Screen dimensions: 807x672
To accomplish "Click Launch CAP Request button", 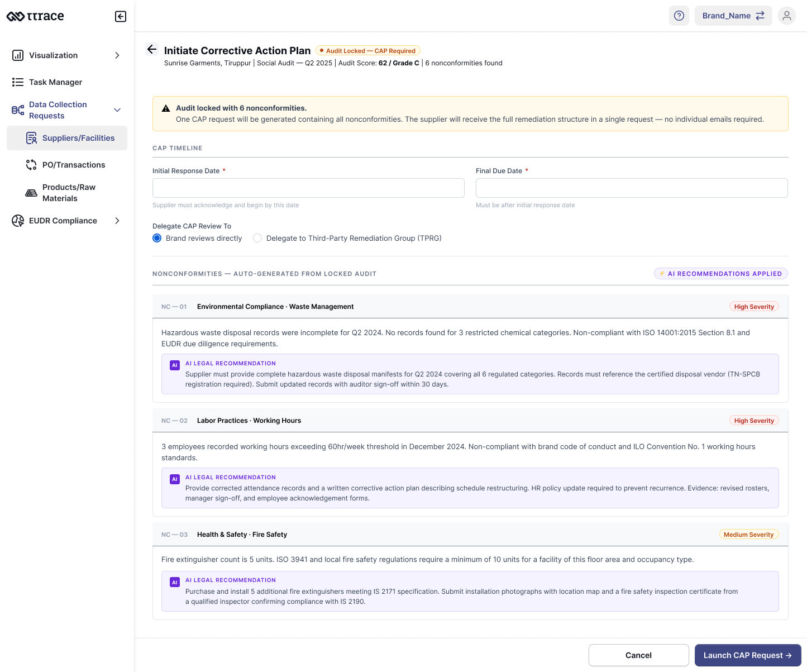I will (748, 655).
